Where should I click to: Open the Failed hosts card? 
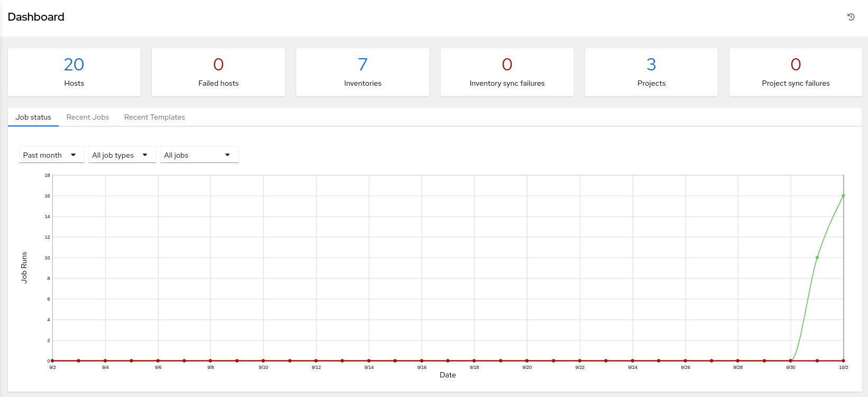(218, 73)
